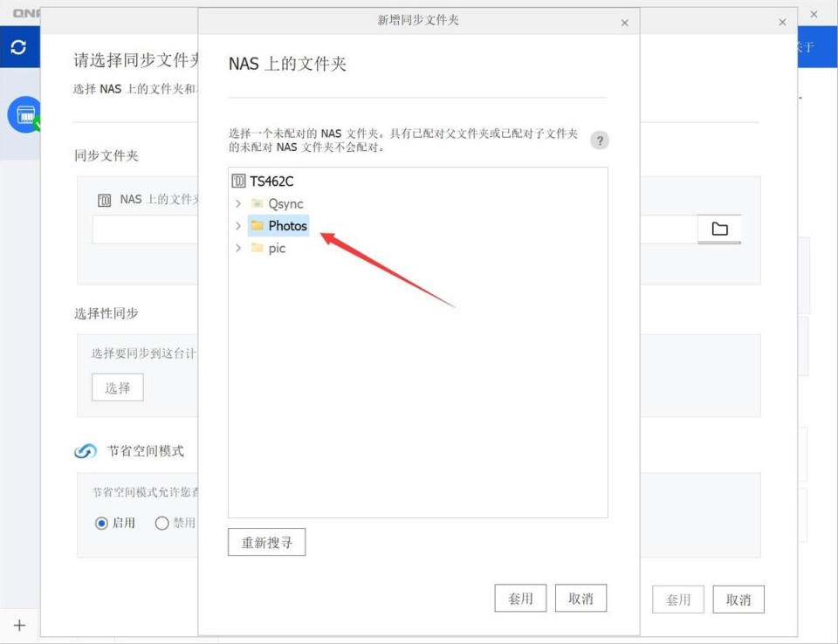Screen dimensions: 838x644
Task: Click the 重新搜寻 rescan button
Action: tap(267, 542)
